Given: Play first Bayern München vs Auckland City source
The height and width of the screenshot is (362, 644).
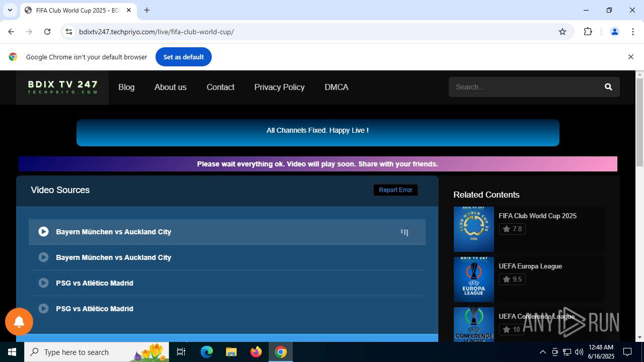Looking at the screenshot, I should click(x=227, y=232).
